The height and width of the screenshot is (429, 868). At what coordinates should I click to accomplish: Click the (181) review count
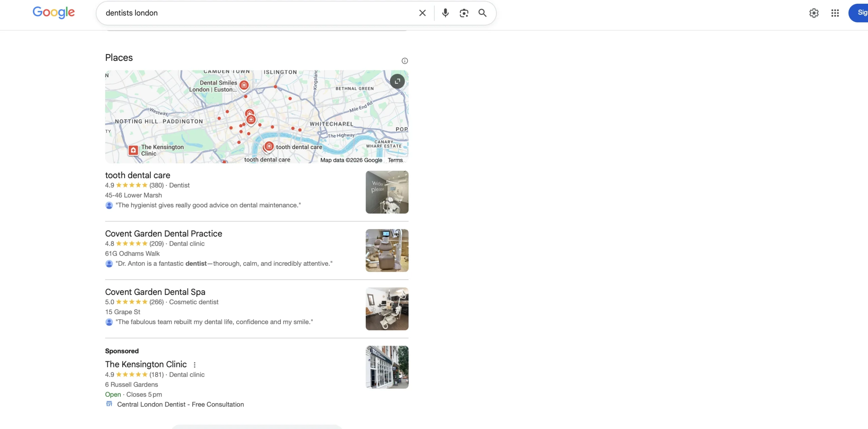[x=156, y=375]
